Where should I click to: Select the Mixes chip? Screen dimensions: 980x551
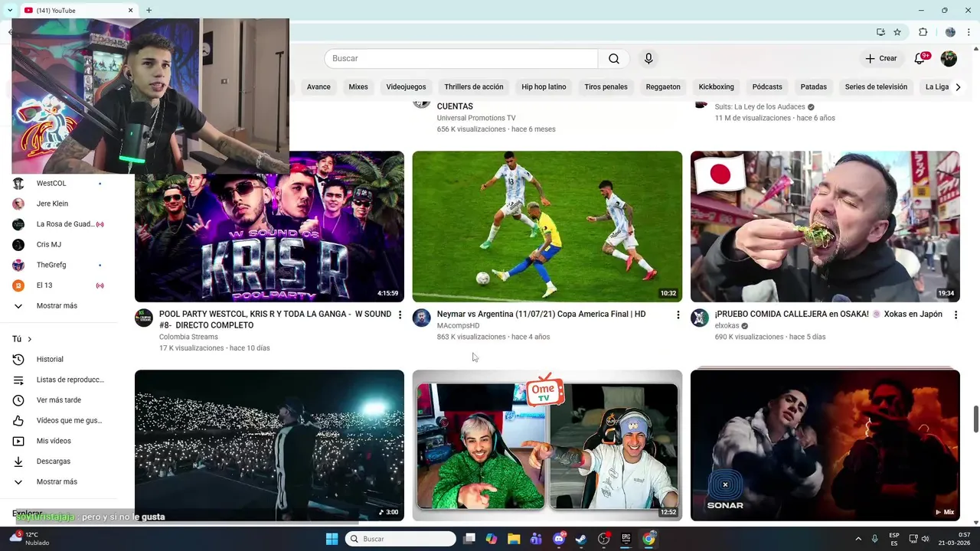click(x=358, y=87)
